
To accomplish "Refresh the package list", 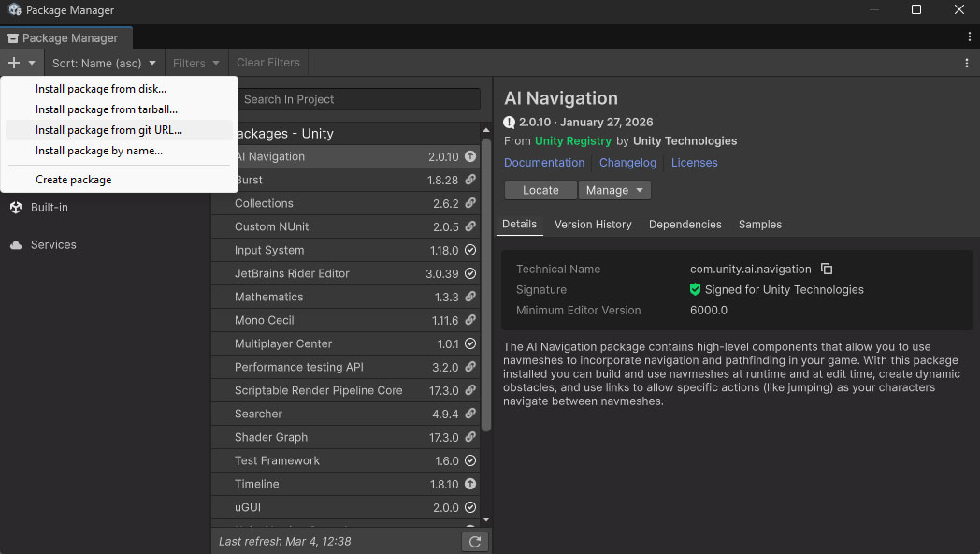I will [474, 541].
